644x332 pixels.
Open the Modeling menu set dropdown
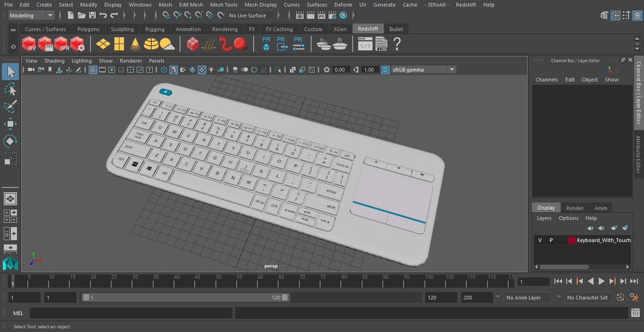pyautogui.click(x=32, y=16)
